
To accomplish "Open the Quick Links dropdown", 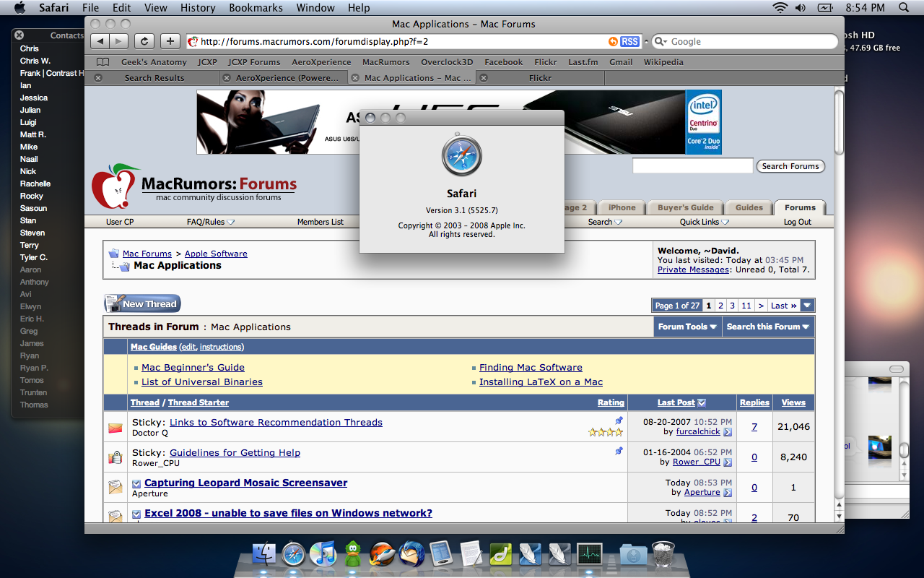I will coord(705,222).
